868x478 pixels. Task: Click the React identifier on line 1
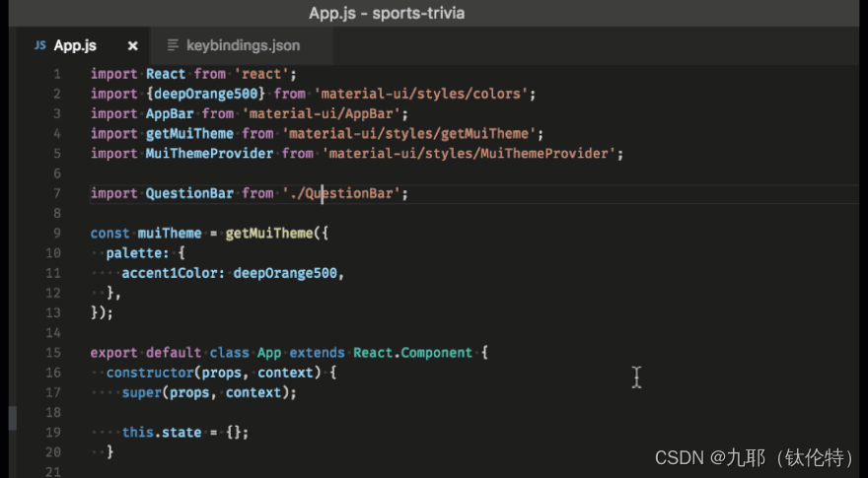[166, 74]
